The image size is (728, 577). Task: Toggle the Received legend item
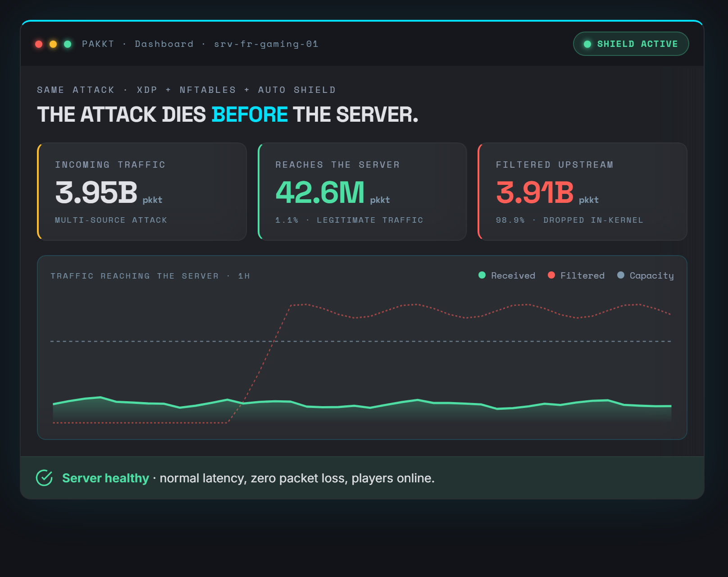click(x=507, y=275)
